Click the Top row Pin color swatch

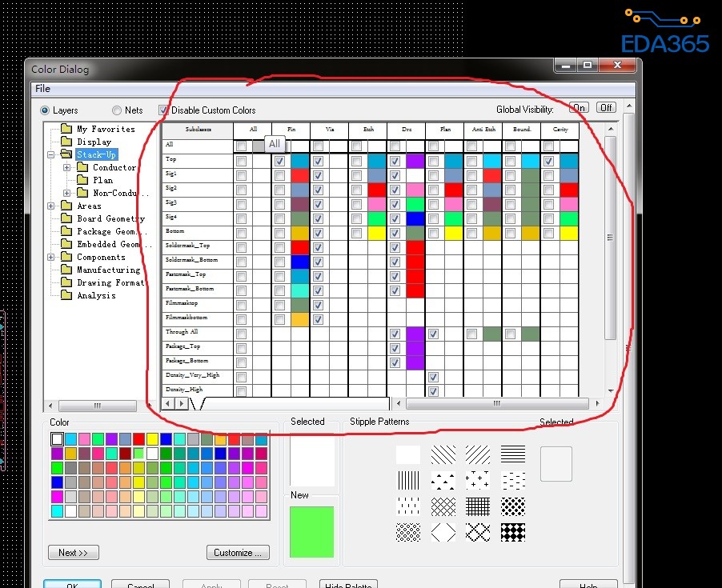pos(300,161)
